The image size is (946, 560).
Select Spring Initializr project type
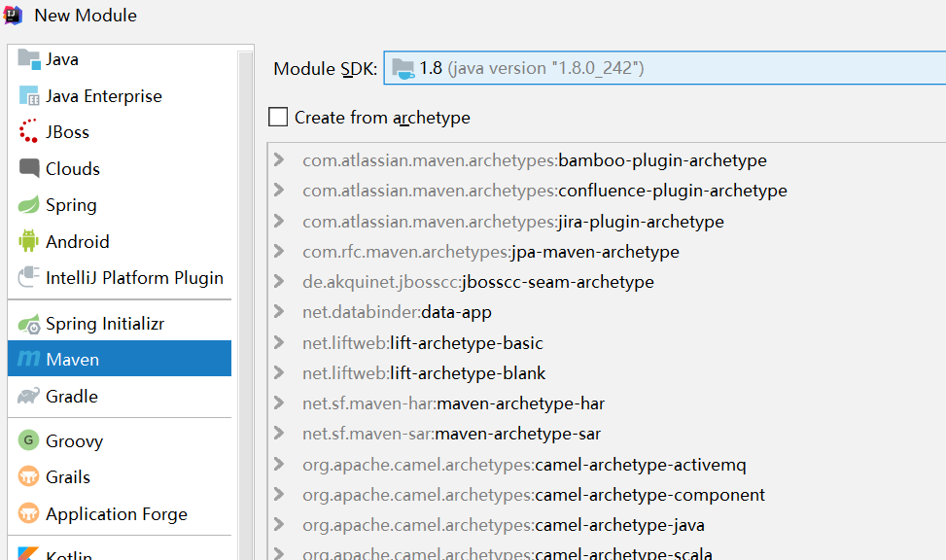click(106, 324)
